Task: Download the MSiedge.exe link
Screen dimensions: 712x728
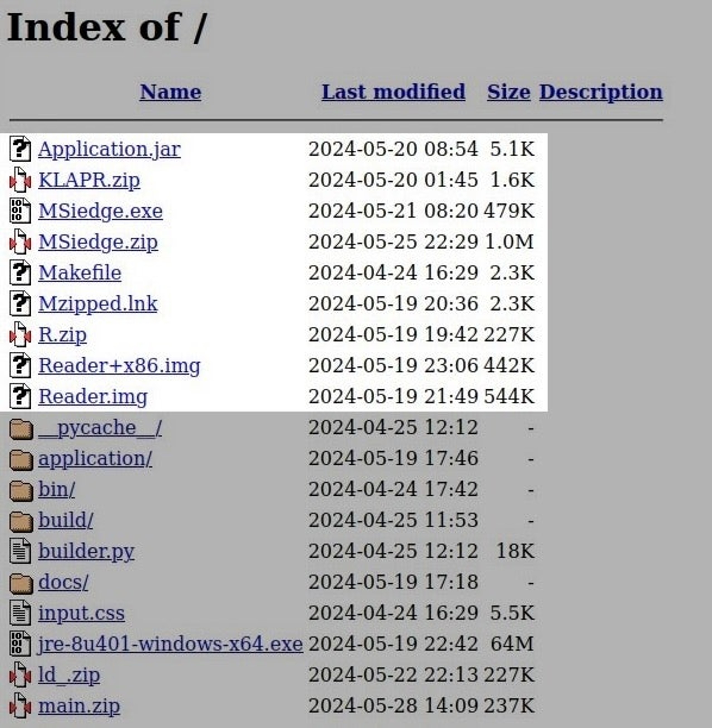Action: tap(101, 211)
